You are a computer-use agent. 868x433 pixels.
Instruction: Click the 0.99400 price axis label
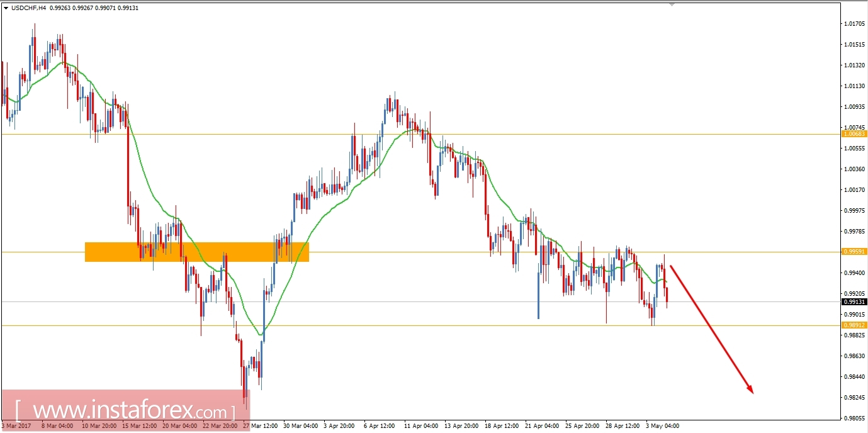click(x=855, y=273)
